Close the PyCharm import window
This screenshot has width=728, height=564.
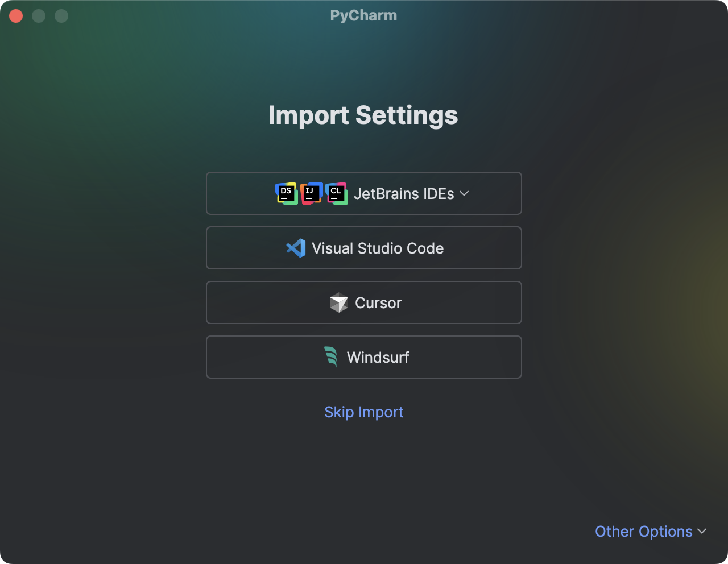pos(16,15)
